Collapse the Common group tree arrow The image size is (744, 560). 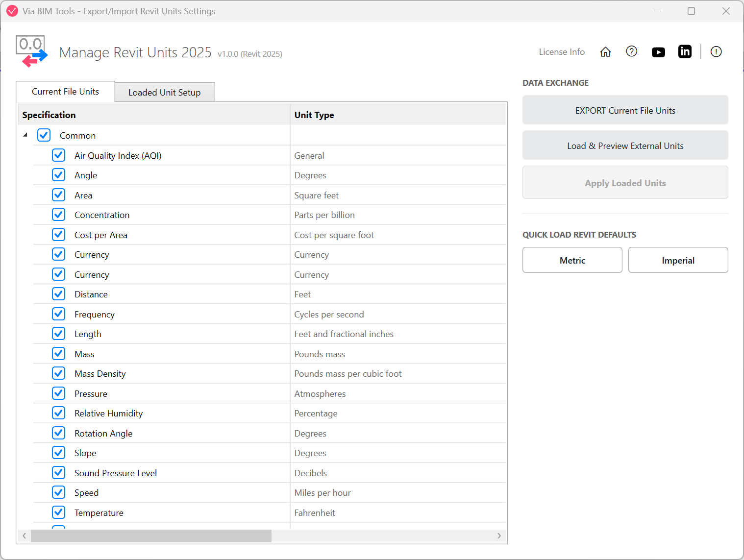pos(25,135)
